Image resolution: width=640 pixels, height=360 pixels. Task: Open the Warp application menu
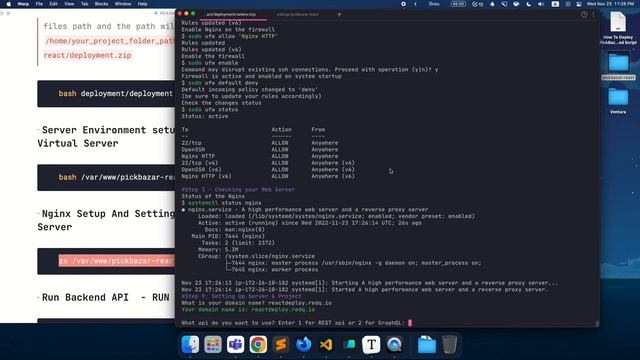pos(23,4)
